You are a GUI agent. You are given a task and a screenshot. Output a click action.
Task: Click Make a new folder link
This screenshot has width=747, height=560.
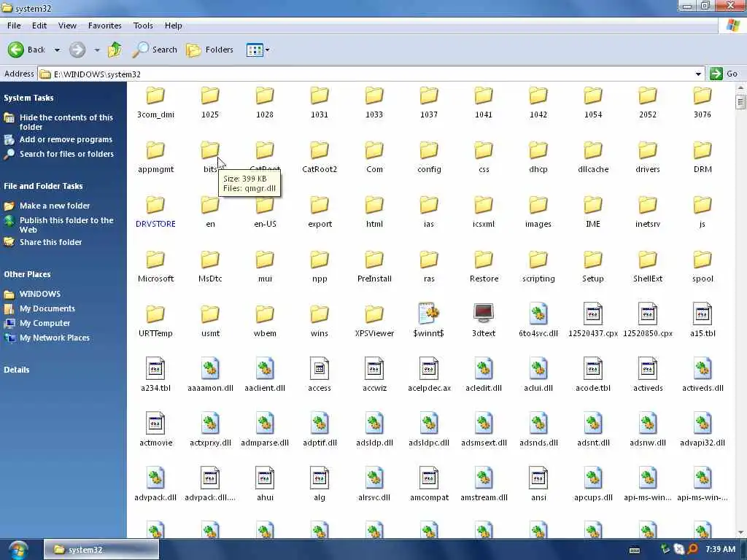coord(54,206)
